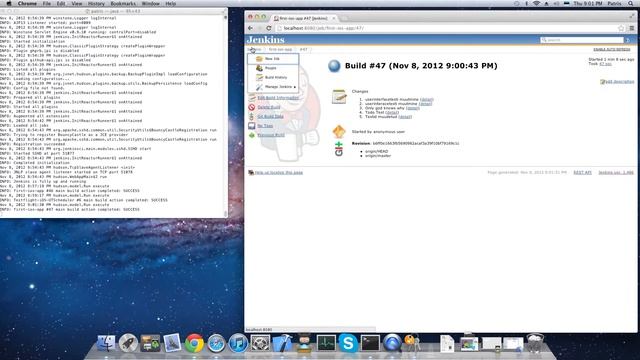Click the Spotlight search icon in menu bar

pos(631,3)
